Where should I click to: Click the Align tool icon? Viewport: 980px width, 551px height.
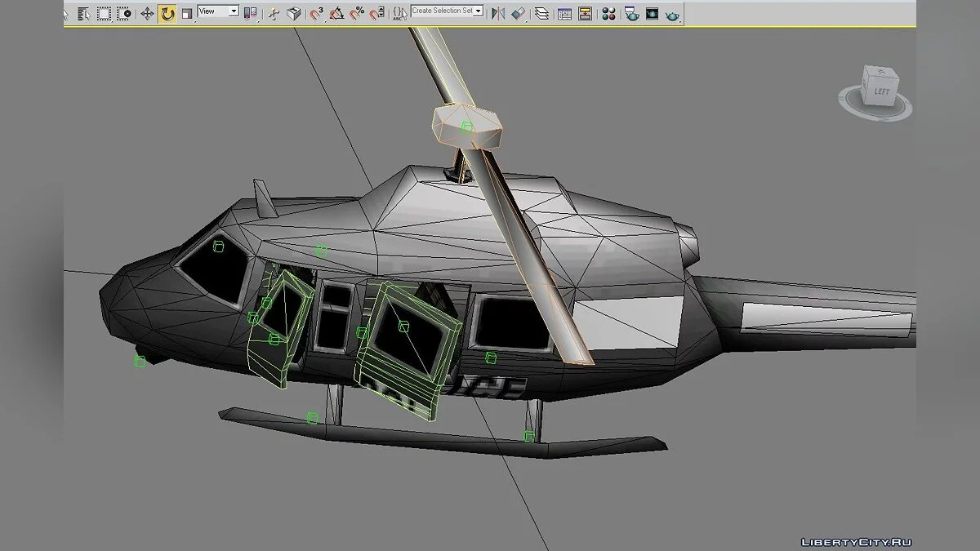point(518,13)
